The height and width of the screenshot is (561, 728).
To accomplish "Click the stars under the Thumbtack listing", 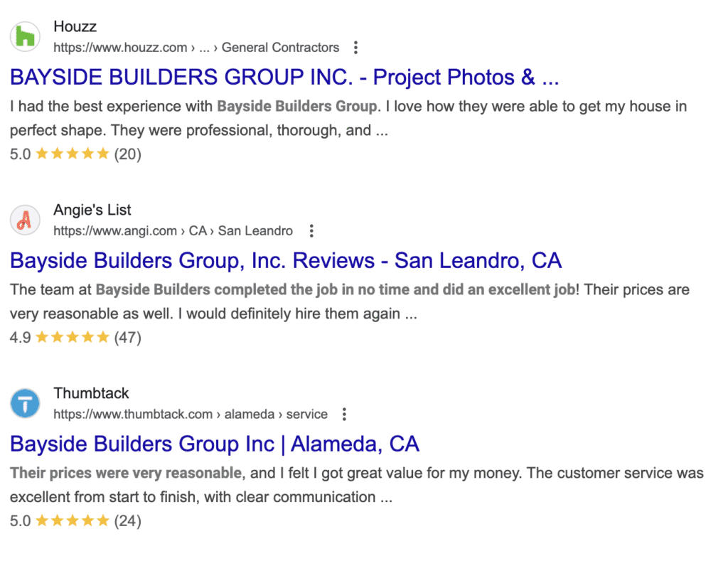I will 71,520.
